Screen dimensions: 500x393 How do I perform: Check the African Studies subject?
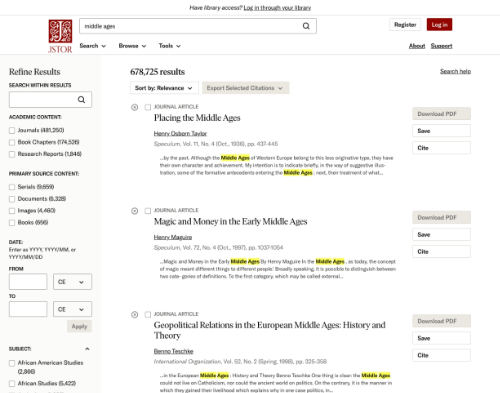[12, 384]
